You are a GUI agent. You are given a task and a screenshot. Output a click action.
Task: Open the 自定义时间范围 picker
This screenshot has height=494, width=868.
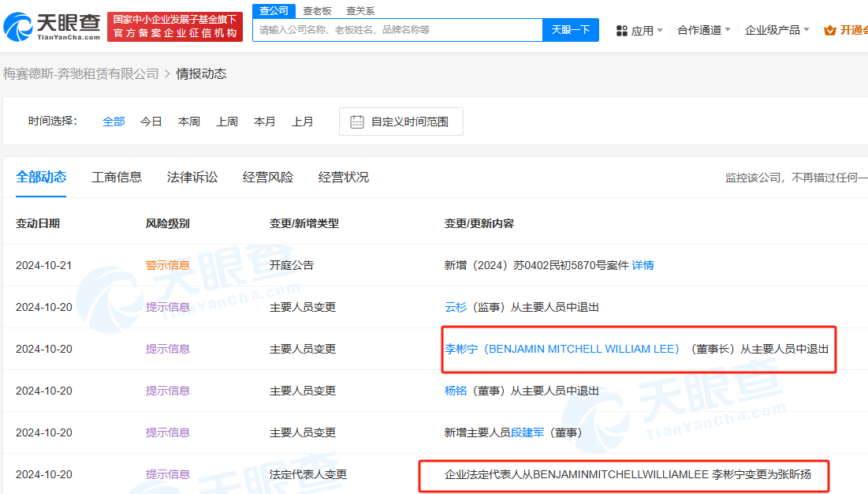400,122
